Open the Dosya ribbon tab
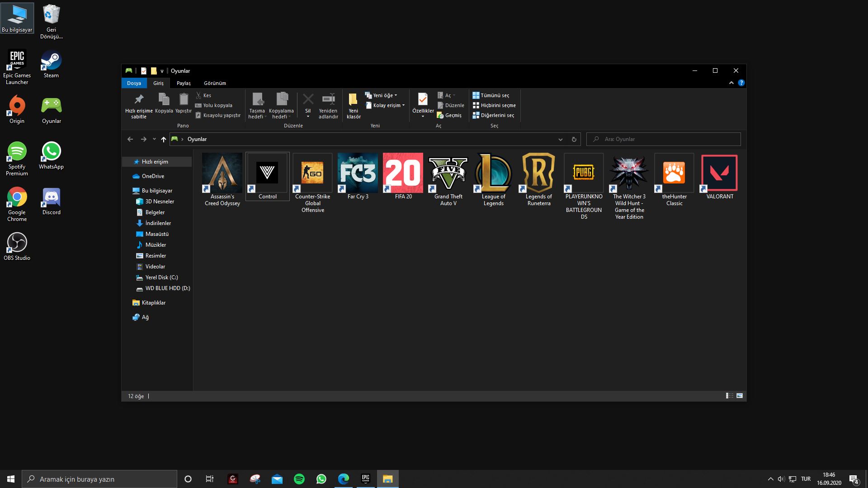The height and width of the screenshot is (488, 868). 134,83
